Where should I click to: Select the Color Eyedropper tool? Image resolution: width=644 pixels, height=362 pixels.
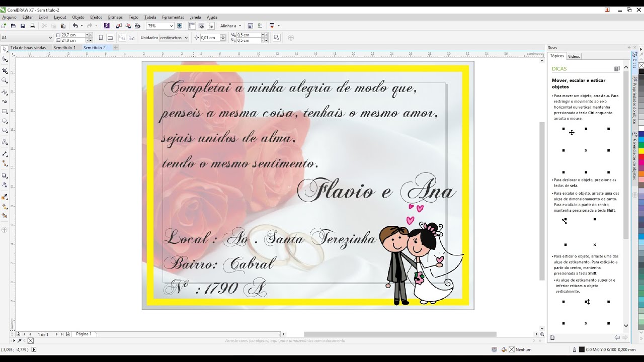[5, 197]
